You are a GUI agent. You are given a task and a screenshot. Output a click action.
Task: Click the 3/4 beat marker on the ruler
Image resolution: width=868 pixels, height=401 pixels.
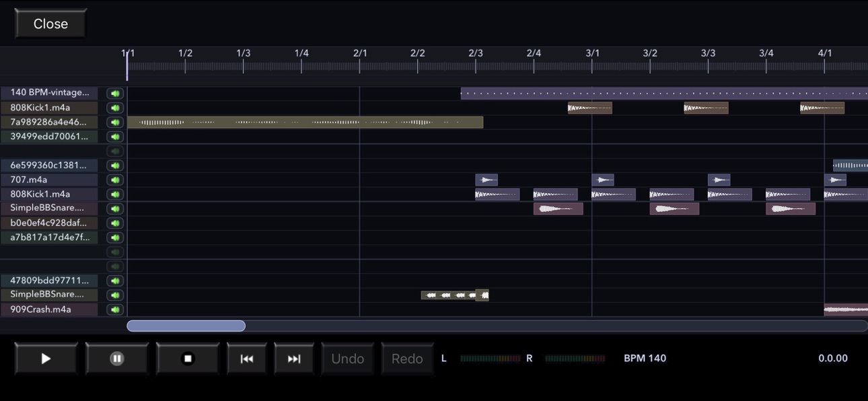(x=766, y=53)
